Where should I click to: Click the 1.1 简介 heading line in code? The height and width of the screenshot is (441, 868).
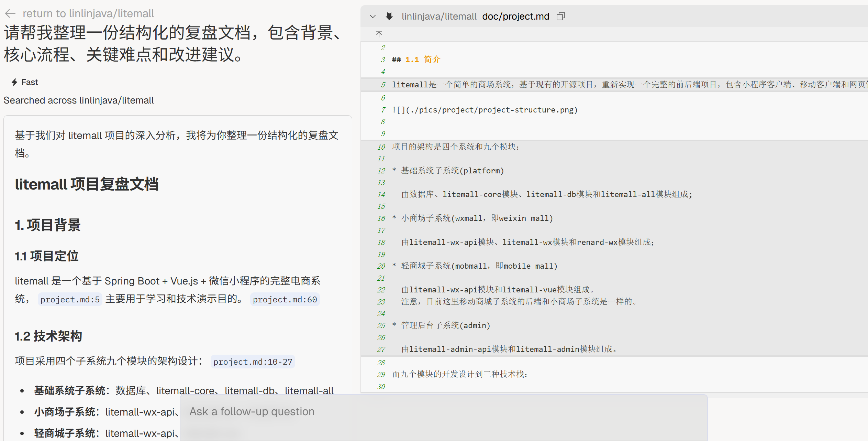416,60
